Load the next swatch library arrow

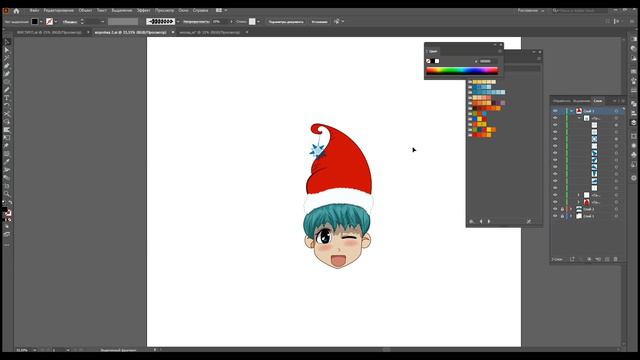tap(489, 221)
